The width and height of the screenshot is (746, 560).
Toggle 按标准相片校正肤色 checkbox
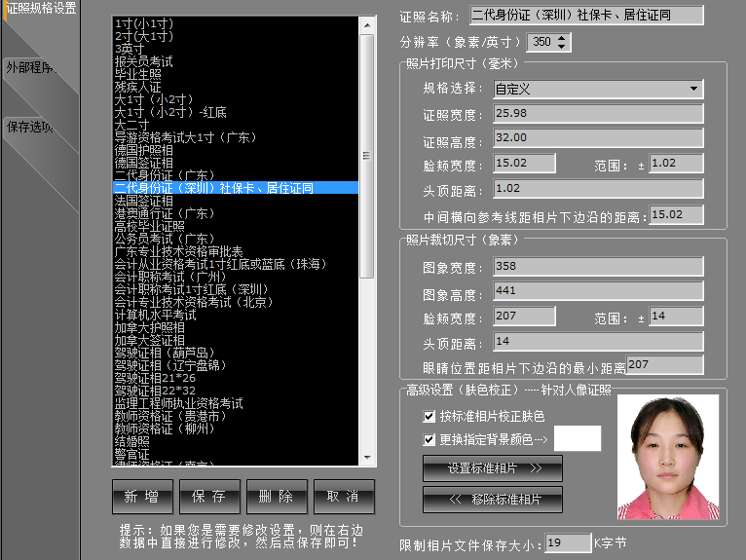[x=429, y=417]
